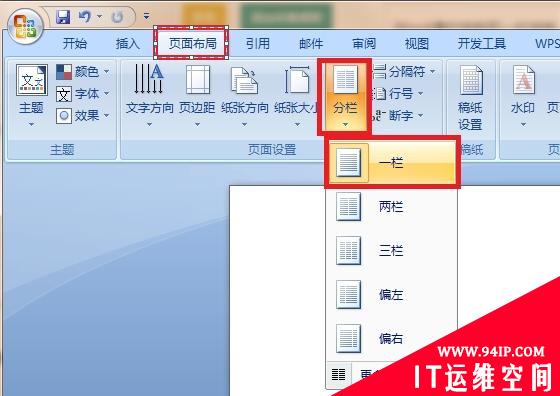This screenshot has width=560, height=396.
Task: Expand the 字体 dropdown arrow
Action: point(106,94)
